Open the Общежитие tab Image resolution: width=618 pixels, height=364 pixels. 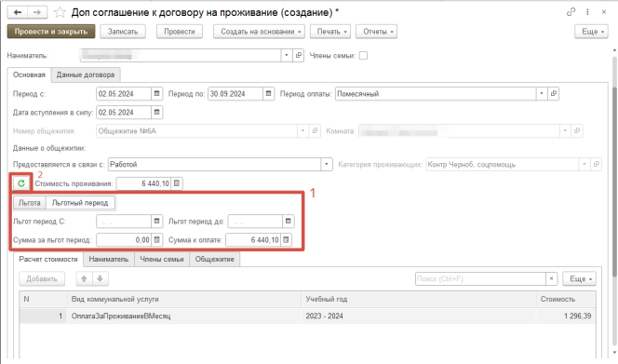[215, 259]
